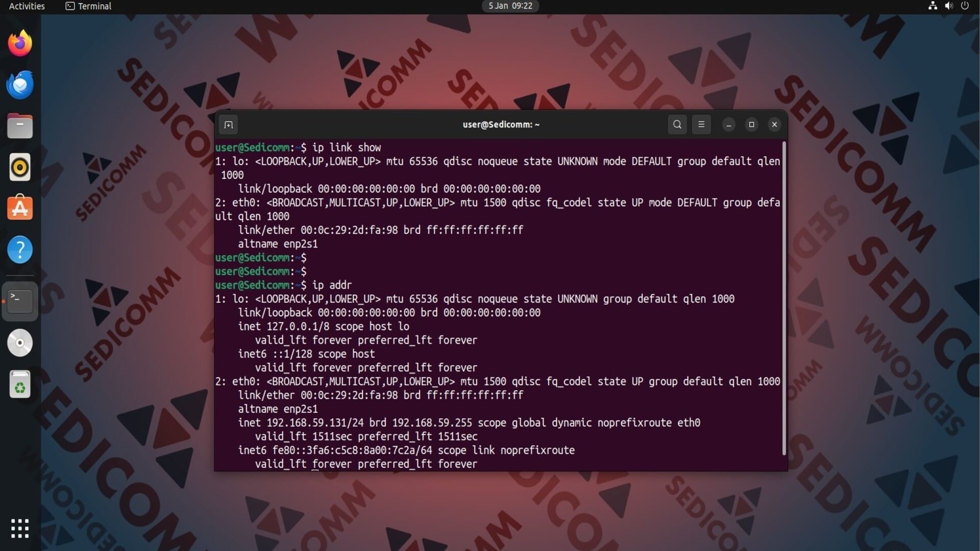Open the terminal hamburger menu
The image size is (980, 551).
701,124
